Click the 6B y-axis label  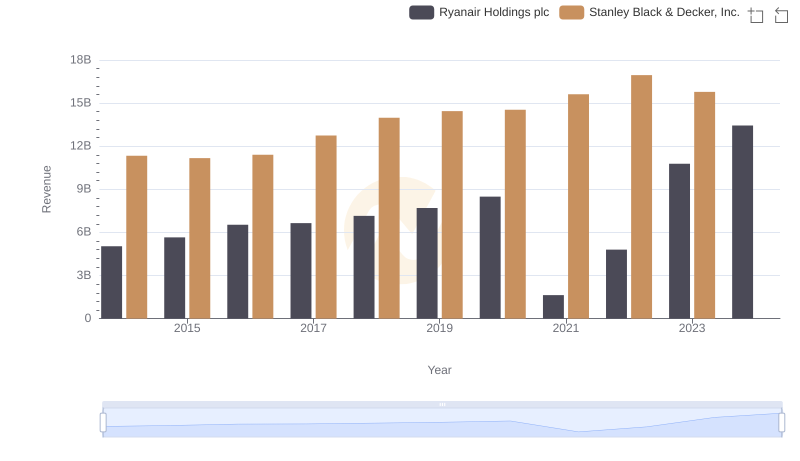(84, 232)
